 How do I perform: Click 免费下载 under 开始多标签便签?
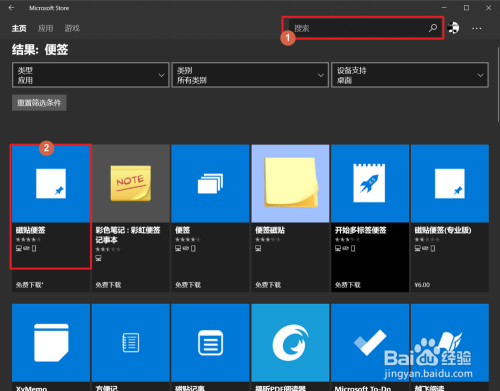point(348,285)
